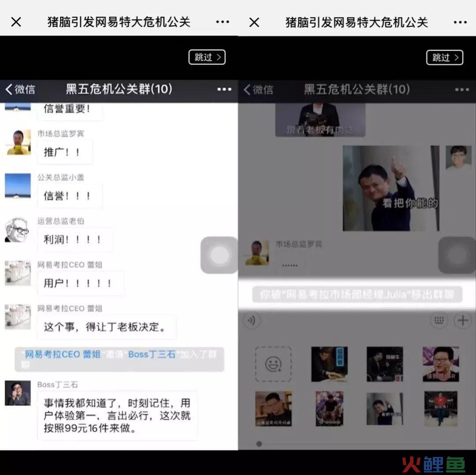This screenshot has width=476, height=475.
Task: Select Boss丁三石's message about 99元16件
Action: pos(118,415)
